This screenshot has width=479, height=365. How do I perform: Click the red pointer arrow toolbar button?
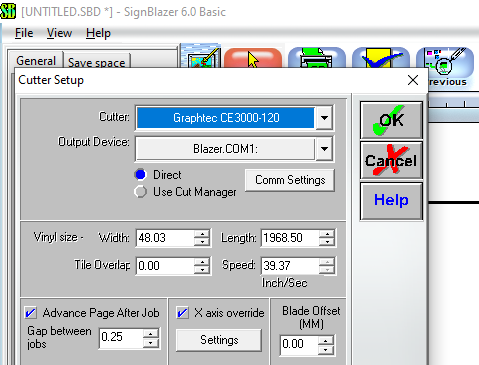pos(253,58)
